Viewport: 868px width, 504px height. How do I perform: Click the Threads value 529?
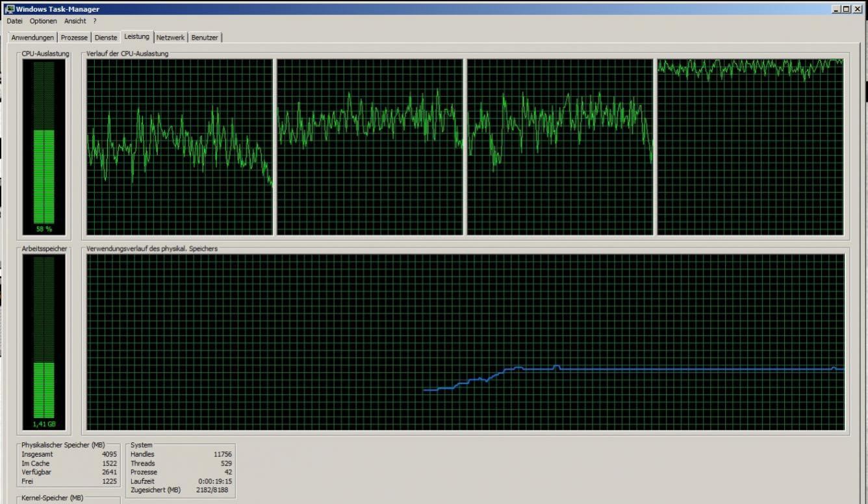click(226, 464)
